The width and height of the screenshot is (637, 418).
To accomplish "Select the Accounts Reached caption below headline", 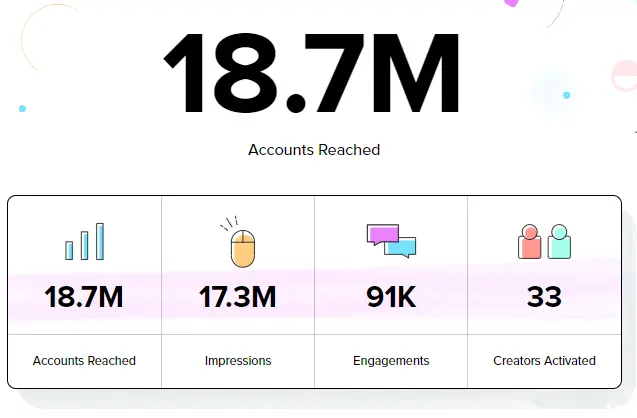I will point(314,150).
